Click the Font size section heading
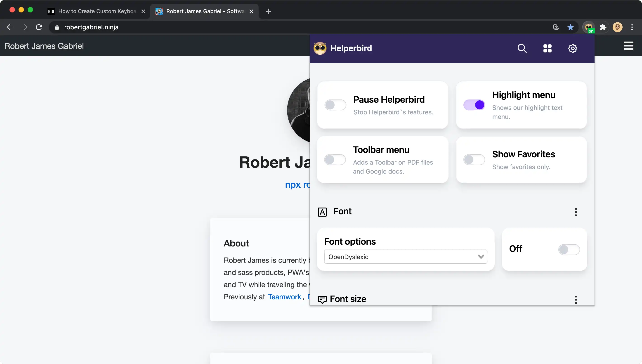Image resolution: width=642 pixels, height=364 pixels. [348, 299]
